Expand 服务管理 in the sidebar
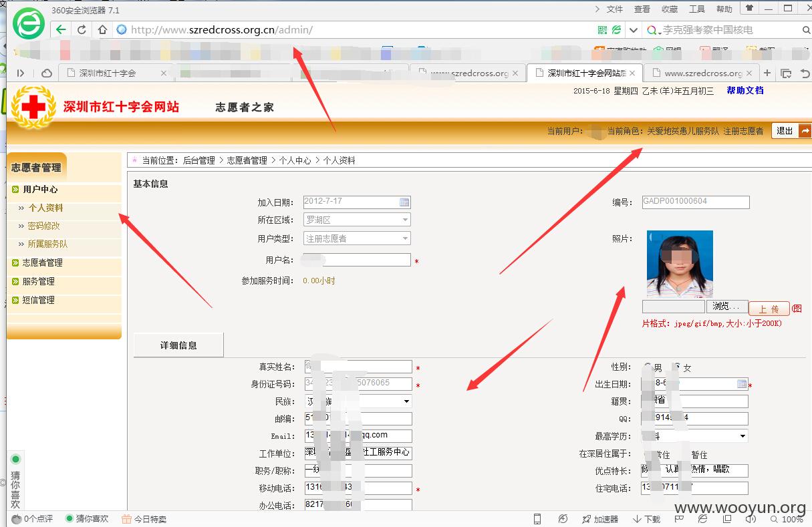 pyautogui.click(x=38, y=282)
